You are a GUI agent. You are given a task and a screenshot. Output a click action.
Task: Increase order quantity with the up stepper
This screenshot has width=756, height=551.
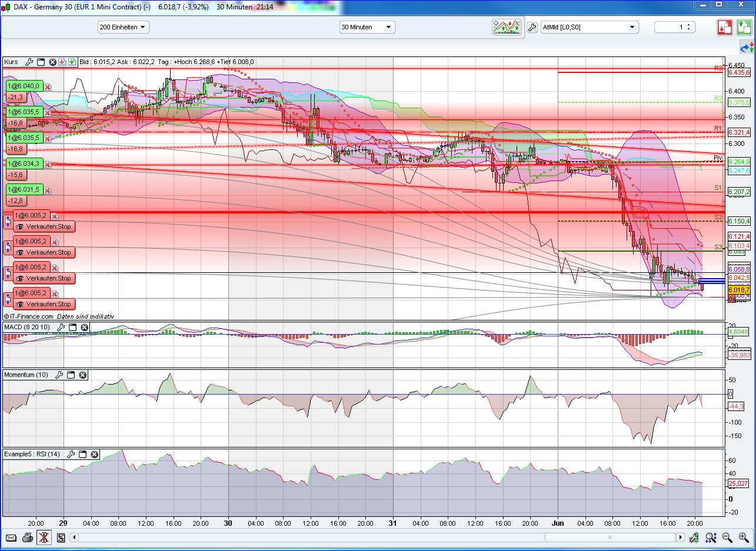(x=690, y=25)
